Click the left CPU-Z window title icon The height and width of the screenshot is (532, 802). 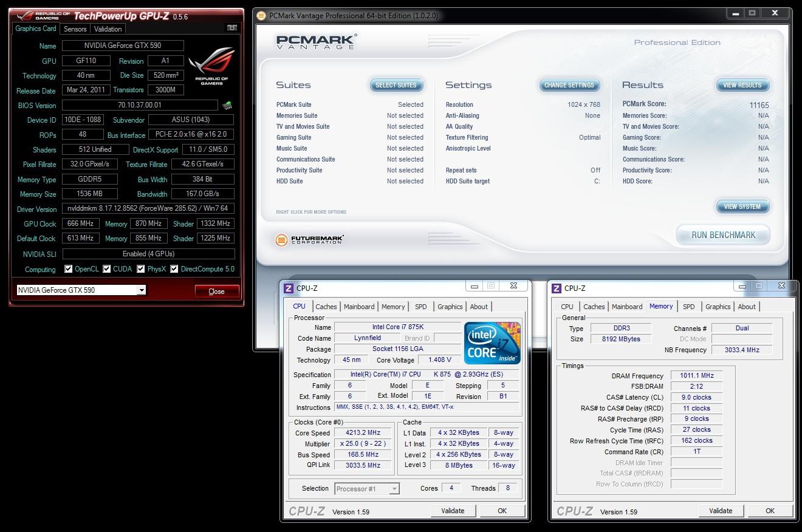click(x=289, y=288)
